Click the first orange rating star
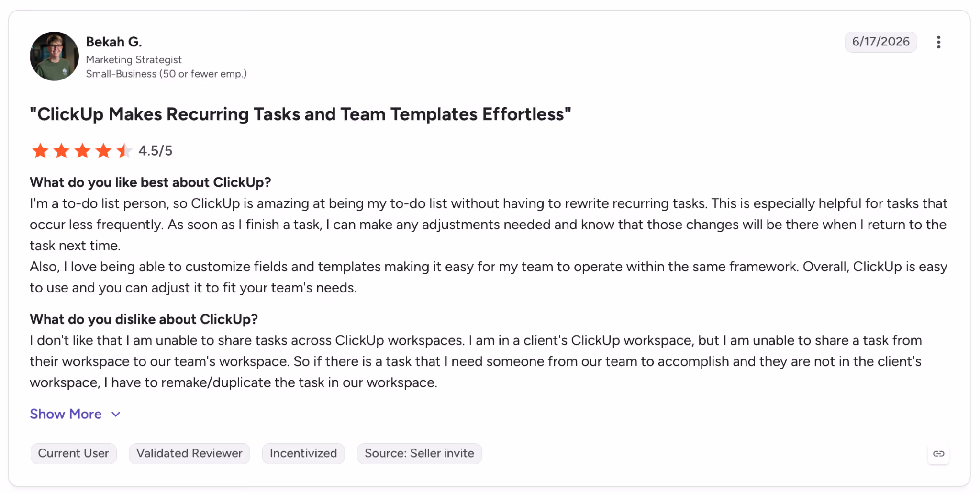 coord(40,151)
